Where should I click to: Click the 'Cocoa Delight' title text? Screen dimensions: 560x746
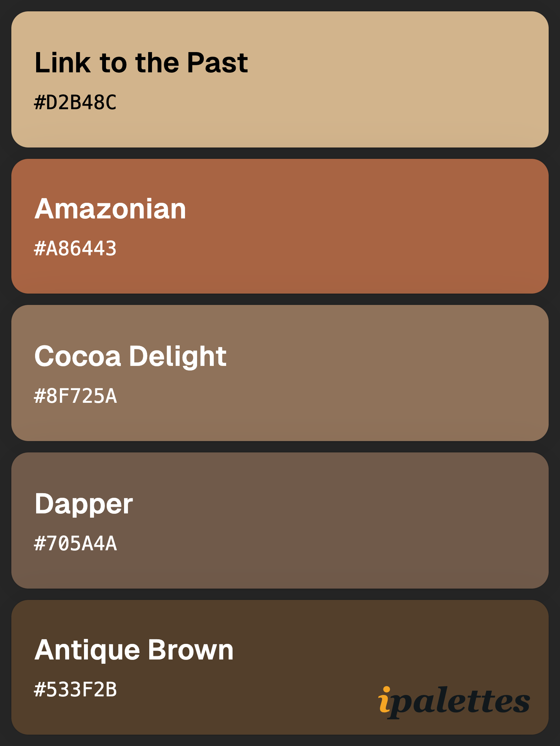click(130, 356)
